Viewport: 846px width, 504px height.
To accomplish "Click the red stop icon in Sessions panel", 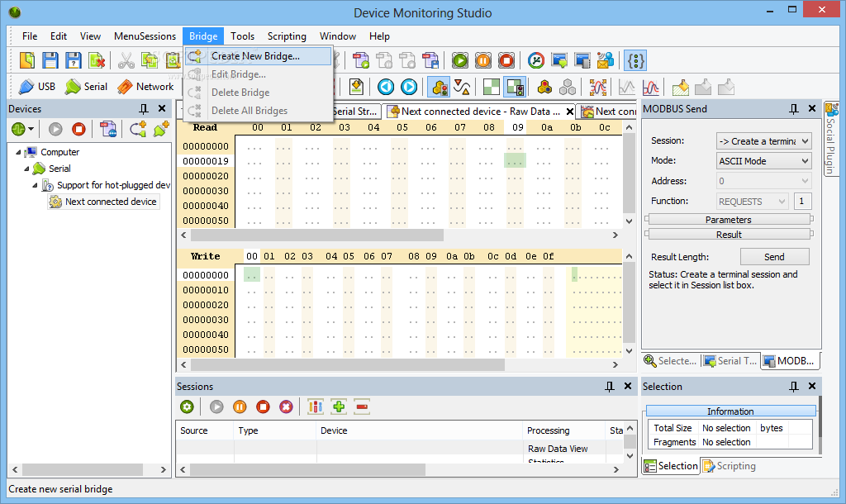I will pos(263,407).
